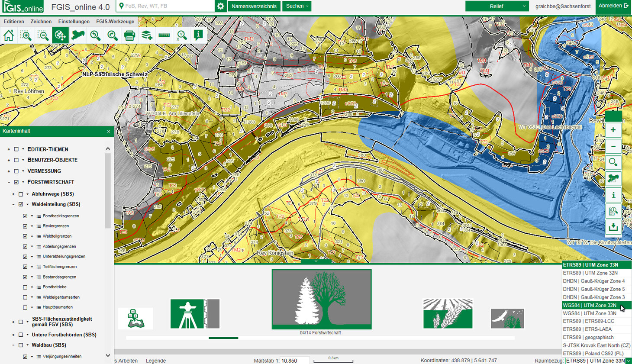Open the Relief basemap dropdown
This screenshot has width=632, height=364.
[496, 6]
